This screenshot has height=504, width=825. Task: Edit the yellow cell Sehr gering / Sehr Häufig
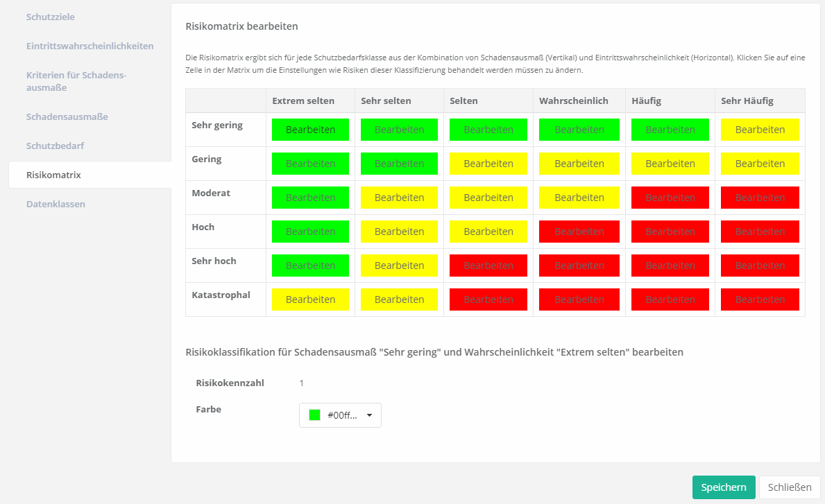pos(760,130)
